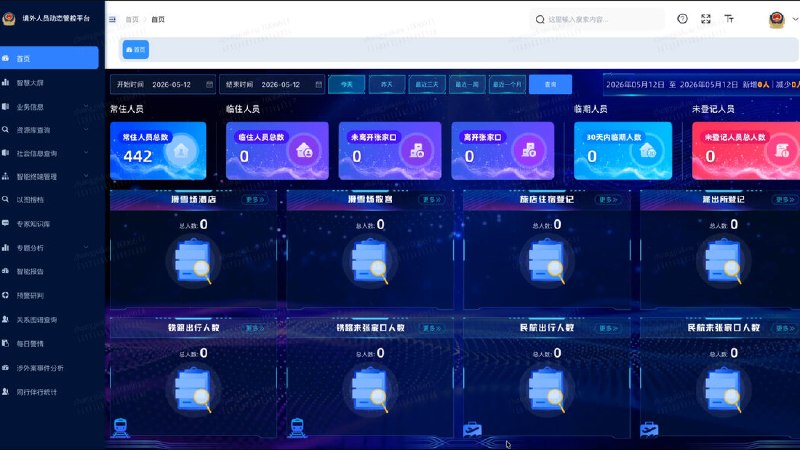Click the house icon on 常住人员总数 card

(181, 151)
